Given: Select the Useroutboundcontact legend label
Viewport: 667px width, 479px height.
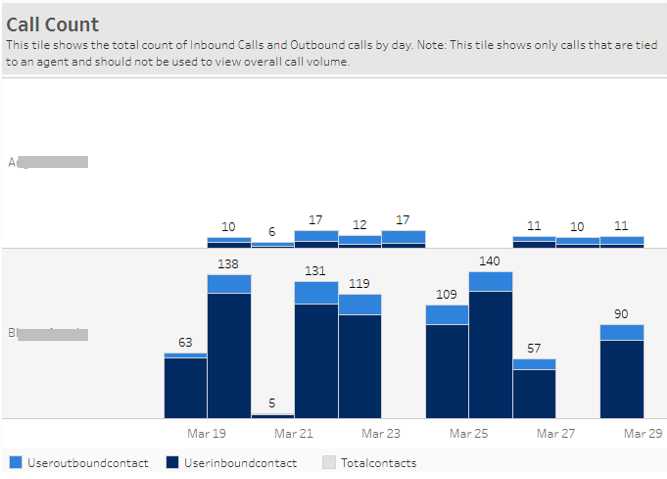Looking at the screenshot, I should [88, 463].
